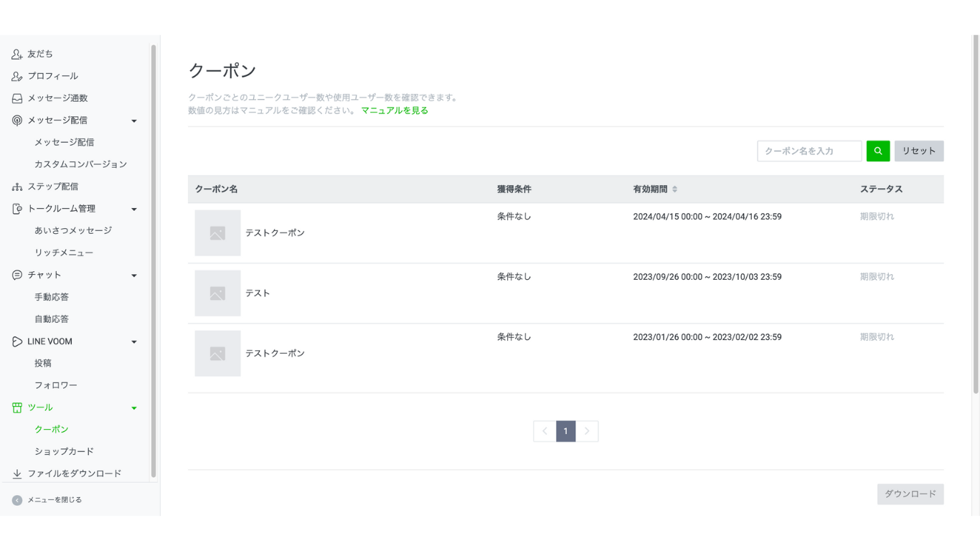The width and height of the screenshot is (980, 551).
Task: Open プロフィール in the sidebar
Action: point(53,76)
